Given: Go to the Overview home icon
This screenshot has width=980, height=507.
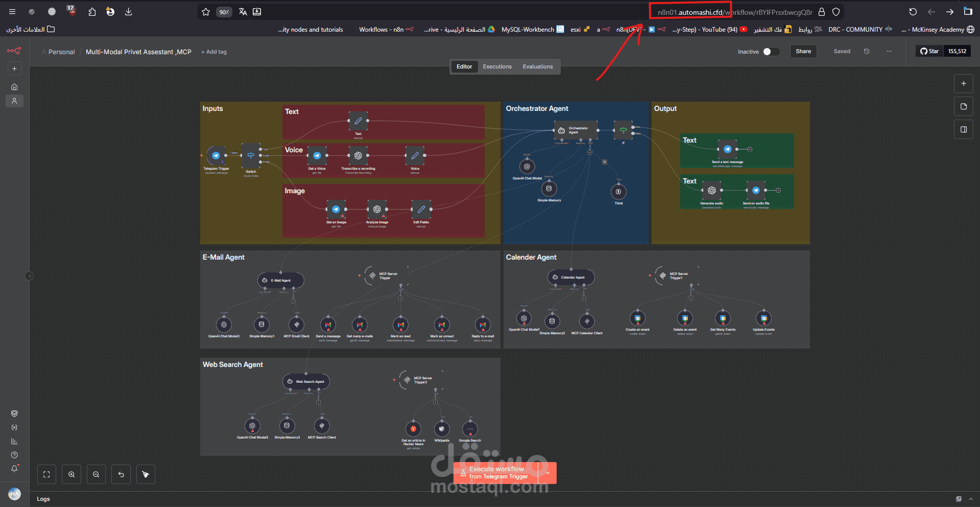Looking at the screenshot, I should pyautogui.click(x=14, y=87).
